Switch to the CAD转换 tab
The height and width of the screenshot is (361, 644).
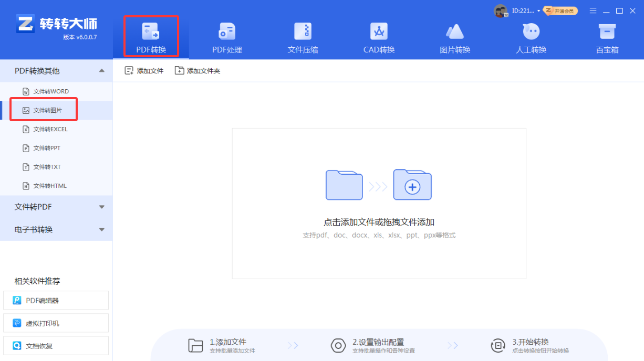click(x=379, y=37)
